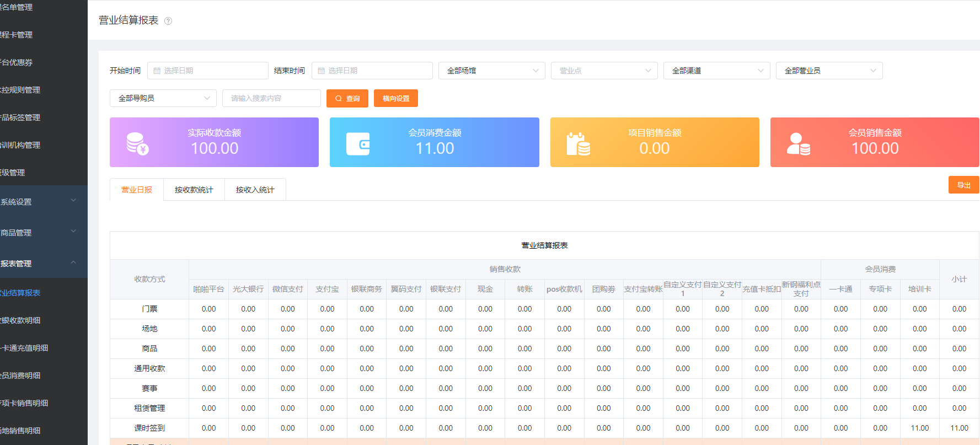Click the 课时签到 row label

pyautogui.click(x=149, y=428)
